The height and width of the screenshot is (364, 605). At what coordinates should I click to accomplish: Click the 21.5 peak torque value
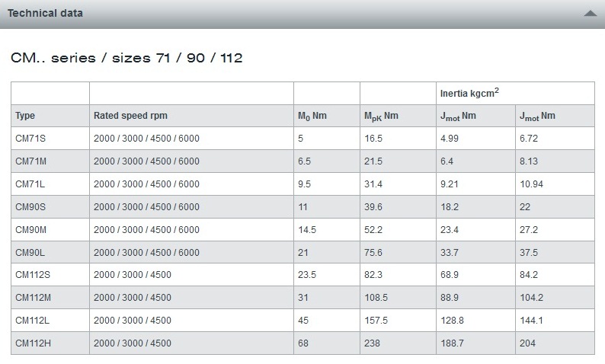373,161
